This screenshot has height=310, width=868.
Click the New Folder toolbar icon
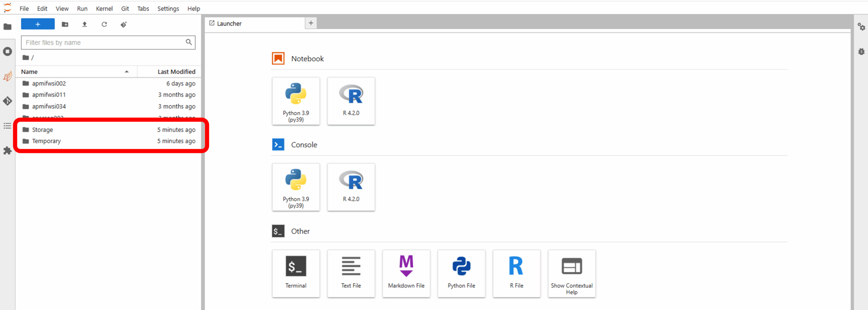[x=65, y=24]
